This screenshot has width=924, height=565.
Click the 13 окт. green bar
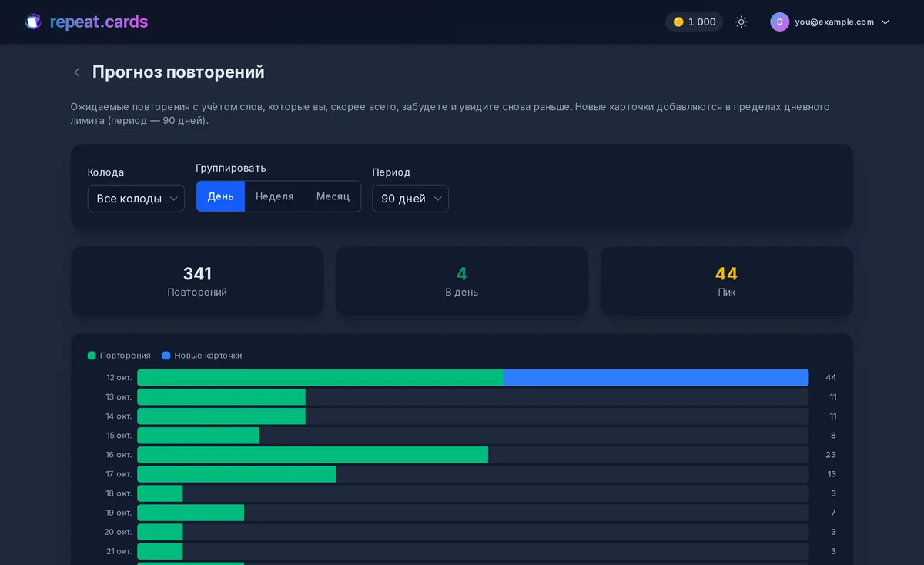221,397
